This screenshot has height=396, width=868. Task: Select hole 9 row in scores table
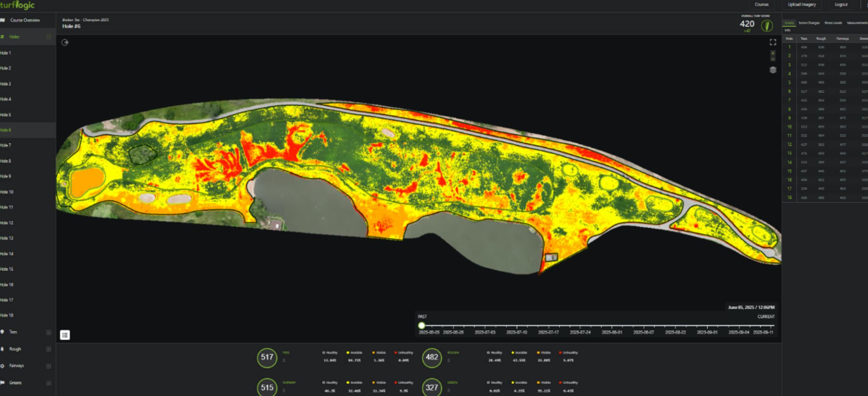tap(789, 118)
